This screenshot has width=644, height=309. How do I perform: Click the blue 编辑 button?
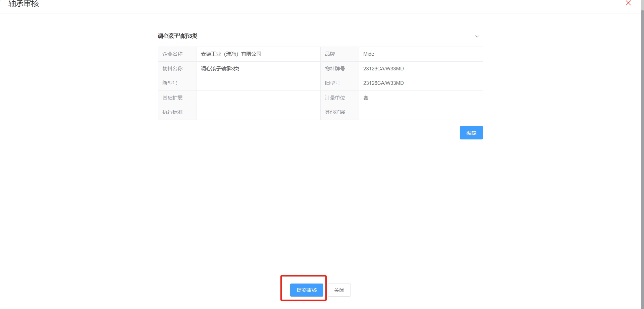coord(471,133)
